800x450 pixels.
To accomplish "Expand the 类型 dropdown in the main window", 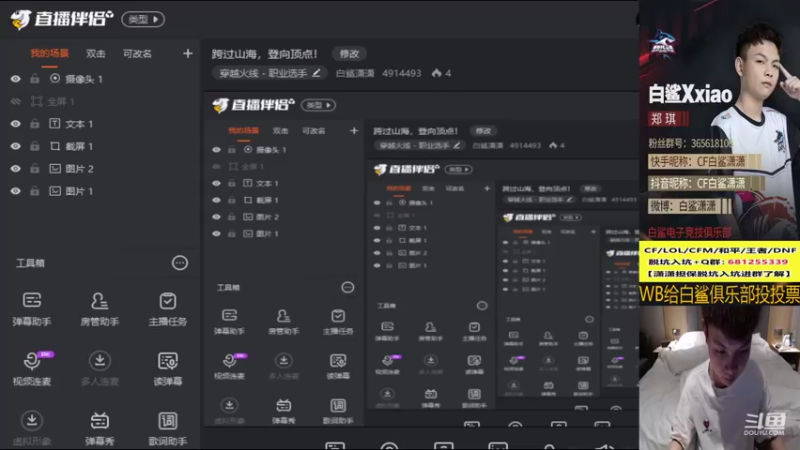I will pyautogui.click(x=143, y=19).
